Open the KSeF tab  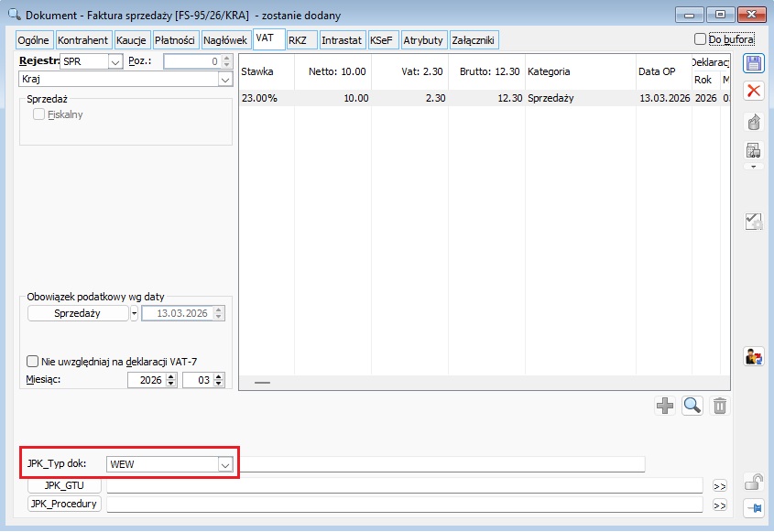click(383, 40)
